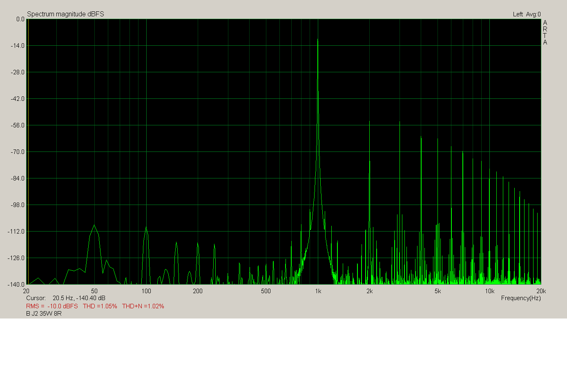This screenshot has height=392, width=567.
Task: Click the '-112.0' y-axis label
Action: tap(16, 232)
